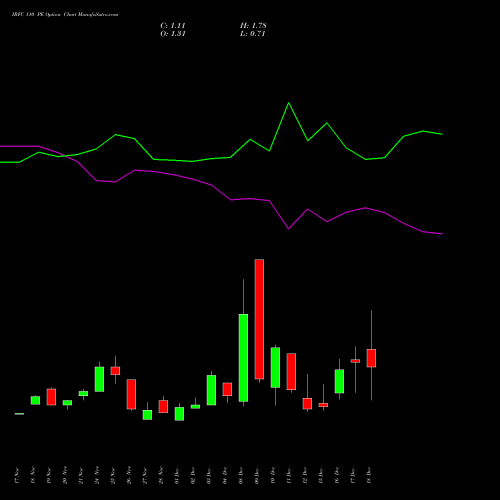Viewport: 500px width, 500px height.
Task: Click the tallest red candlestick body
Action: click(x=259, y=319)
